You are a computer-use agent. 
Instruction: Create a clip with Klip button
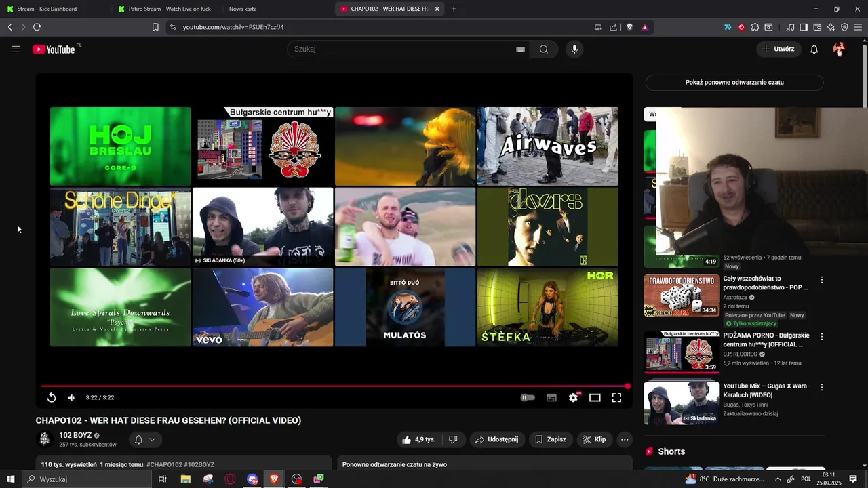tap(594, 439)
